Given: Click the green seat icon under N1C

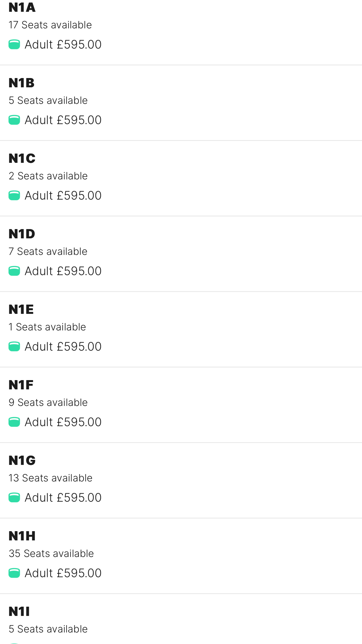Looking at the screenshot, I should [x=14, y=195].
